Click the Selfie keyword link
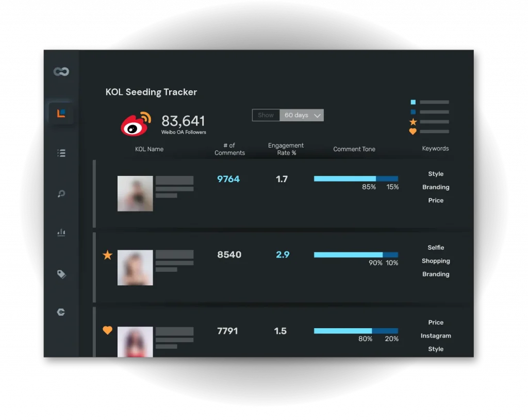Image resolution: width=528 pixels, height=420 pixels. 436,247
